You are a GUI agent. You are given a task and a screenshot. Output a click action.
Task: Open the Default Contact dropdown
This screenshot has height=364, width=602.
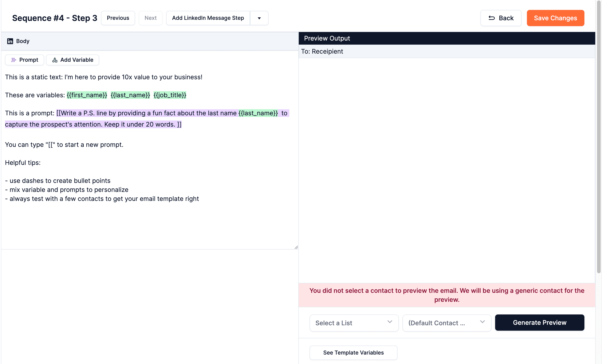click(447, 323)
